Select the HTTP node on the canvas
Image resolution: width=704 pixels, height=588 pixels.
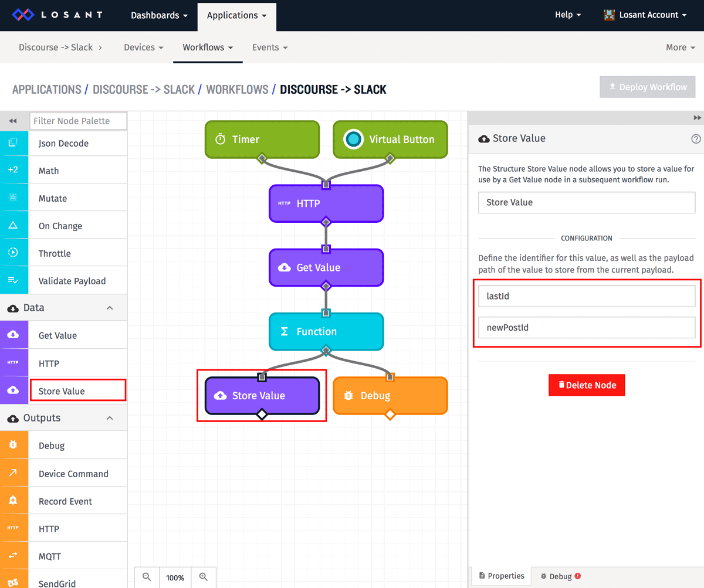(x=326, y=203)
